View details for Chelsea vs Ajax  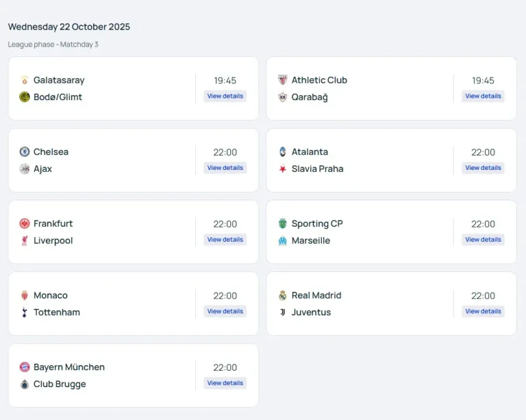click(225, 168)
